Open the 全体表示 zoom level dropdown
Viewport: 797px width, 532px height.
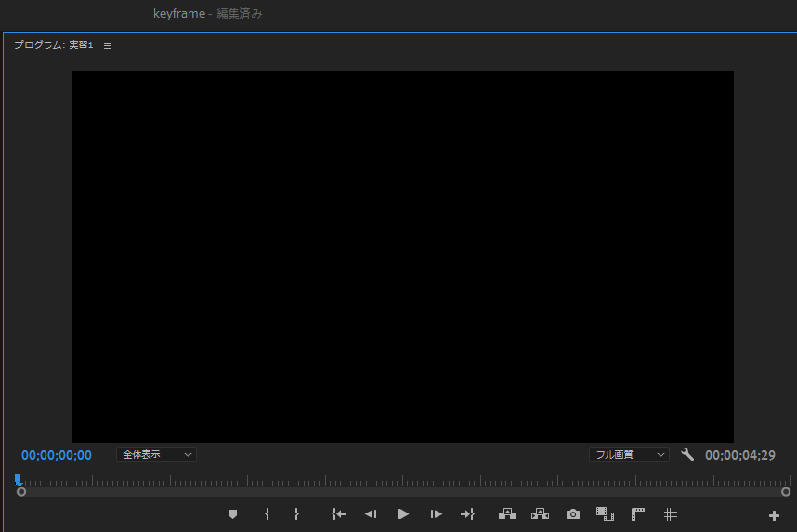pos(157,454)
